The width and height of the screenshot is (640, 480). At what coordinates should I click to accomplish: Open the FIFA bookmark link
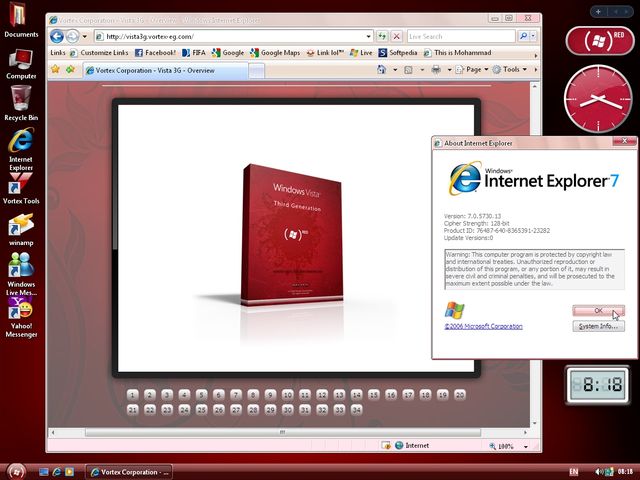[194, 53]
